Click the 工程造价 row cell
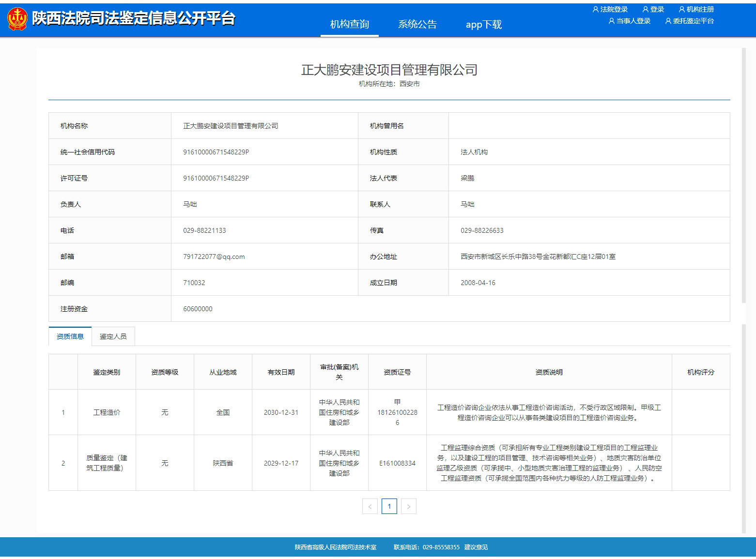Viewport: 756px width, 559px height. tap(107, 412)
